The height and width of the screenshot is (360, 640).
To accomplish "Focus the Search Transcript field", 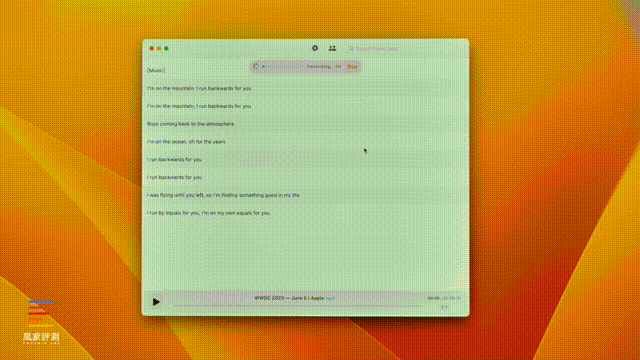I will click(404, 49).
